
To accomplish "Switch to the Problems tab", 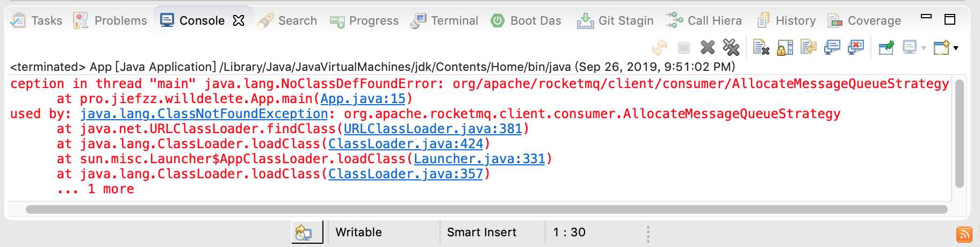I will point(110,20).
